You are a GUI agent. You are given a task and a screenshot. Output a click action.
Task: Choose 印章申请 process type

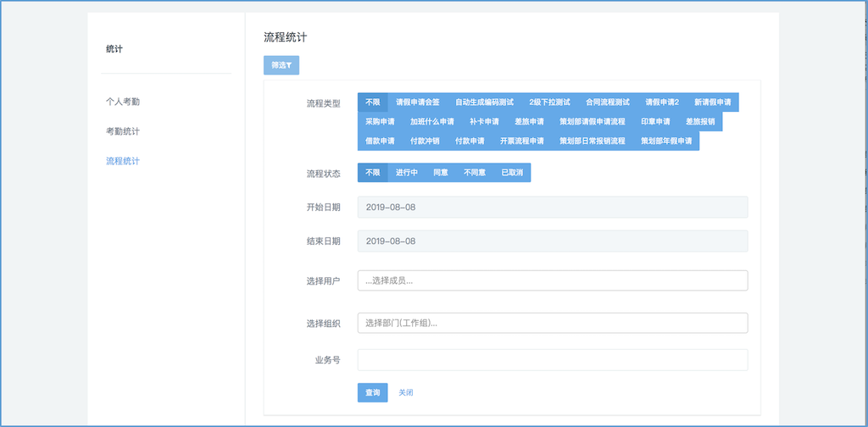tap(655, 122)
